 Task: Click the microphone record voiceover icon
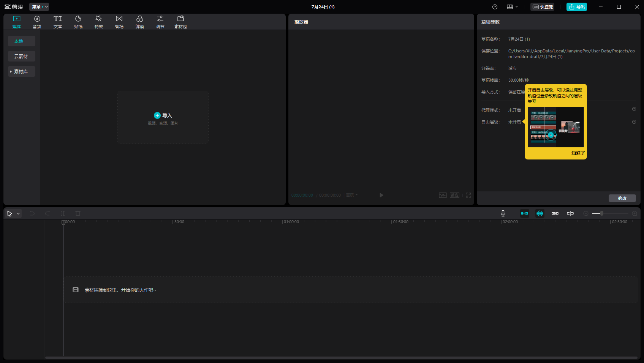click(503, 213)
